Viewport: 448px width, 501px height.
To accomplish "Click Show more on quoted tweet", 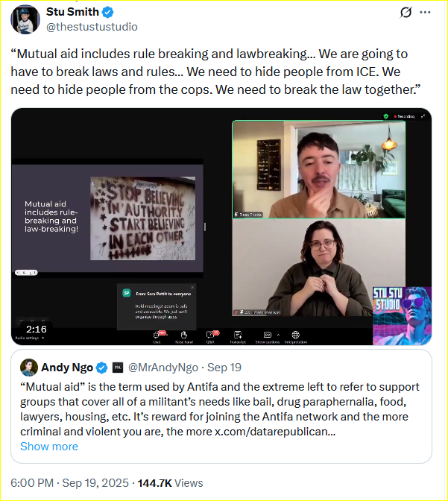I will click(49, 447).
